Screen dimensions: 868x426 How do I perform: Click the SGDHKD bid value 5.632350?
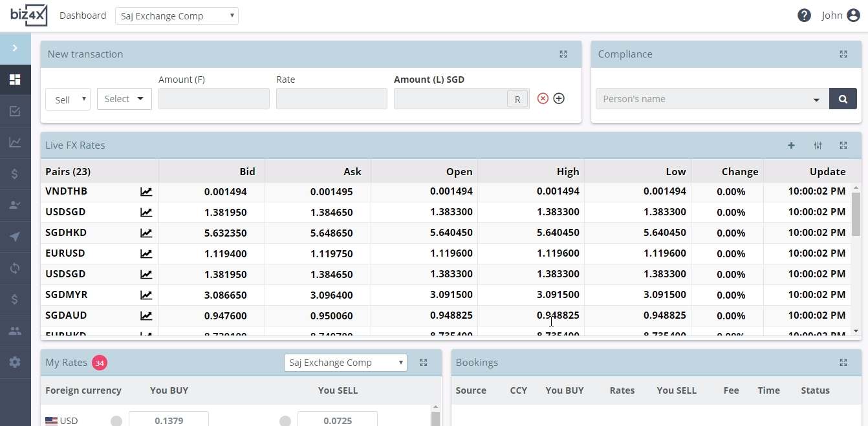tap(225, 233)
